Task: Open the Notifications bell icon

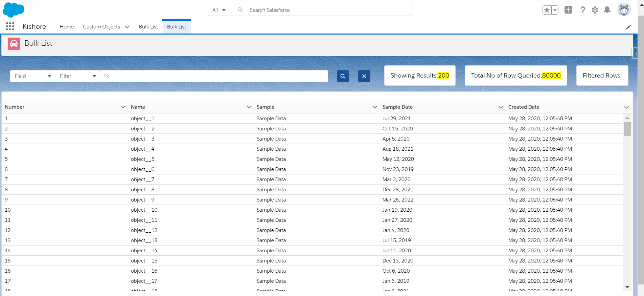Action: coord(607,10)
